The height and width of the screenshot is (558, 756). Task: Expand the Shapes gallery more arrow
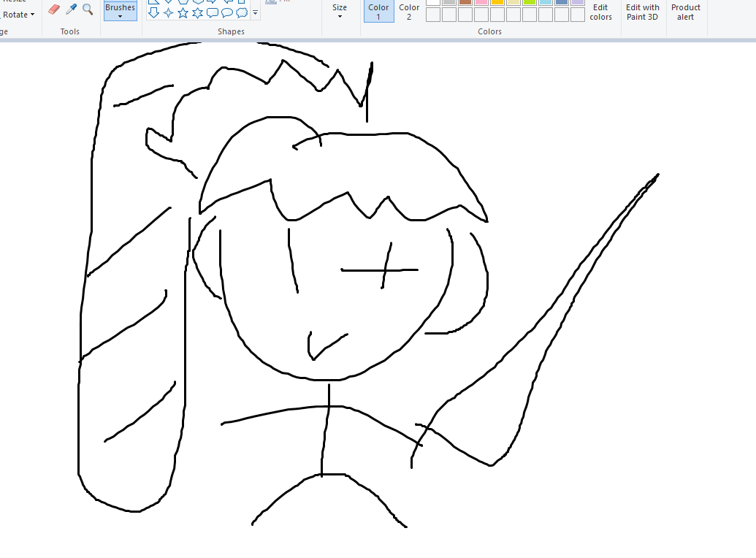click(x=256, y=13)
